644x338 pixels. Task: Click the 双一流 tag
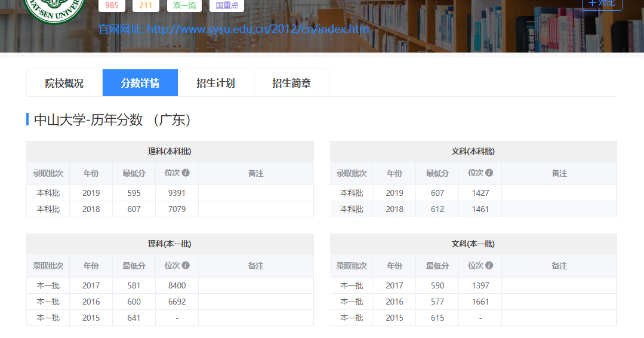[x=184, y=5]
